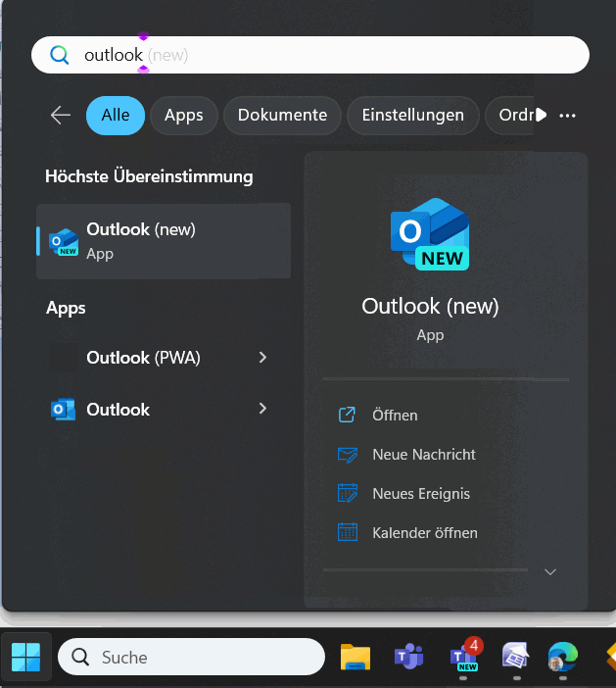Click the Kalender öffnen calendar icon

coord(348,532)
